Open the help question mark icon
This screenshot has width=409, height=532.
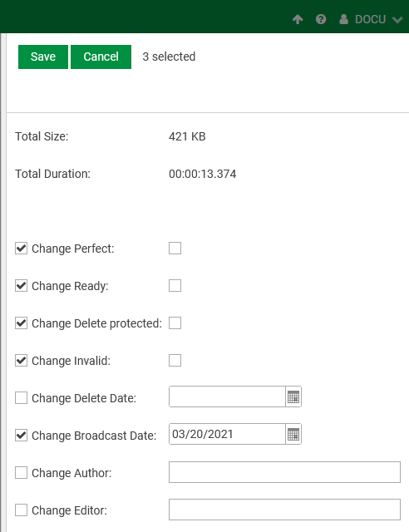click(x=321, y=19)
